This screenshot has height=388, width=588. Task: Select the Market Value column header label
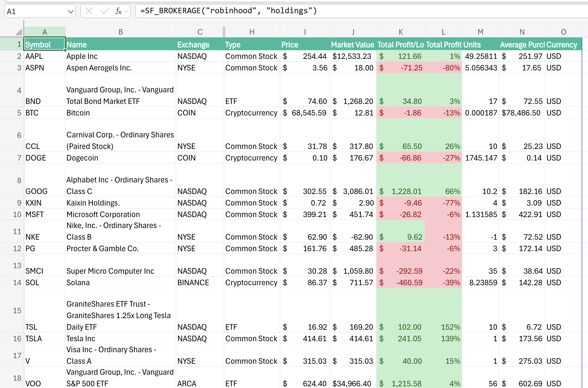pyautogui.click(x=352, y=44)
